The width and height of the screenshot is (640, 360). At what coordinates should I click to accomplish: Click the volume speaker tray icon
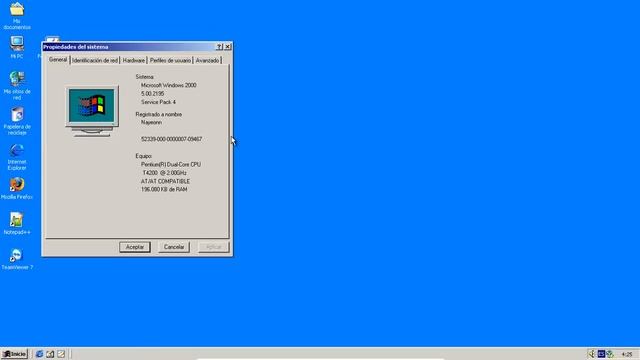point(591,354)
